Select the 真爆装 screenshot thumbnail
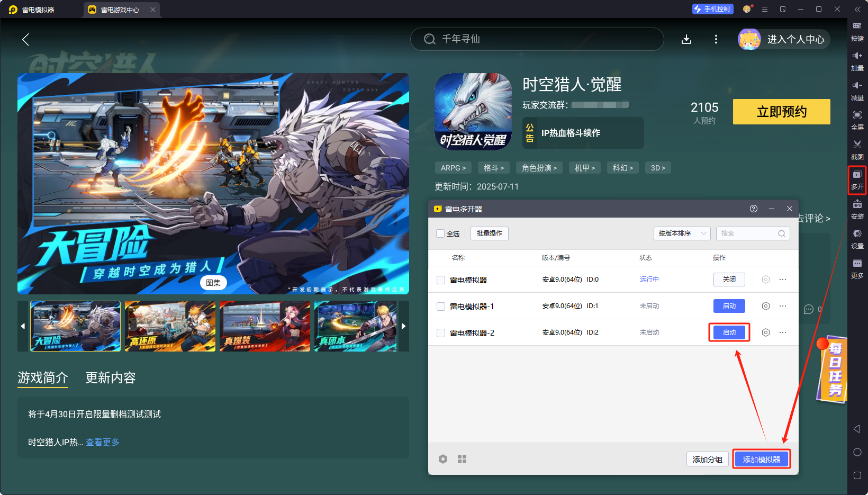 pyautogui.click(x=265, y=326)
